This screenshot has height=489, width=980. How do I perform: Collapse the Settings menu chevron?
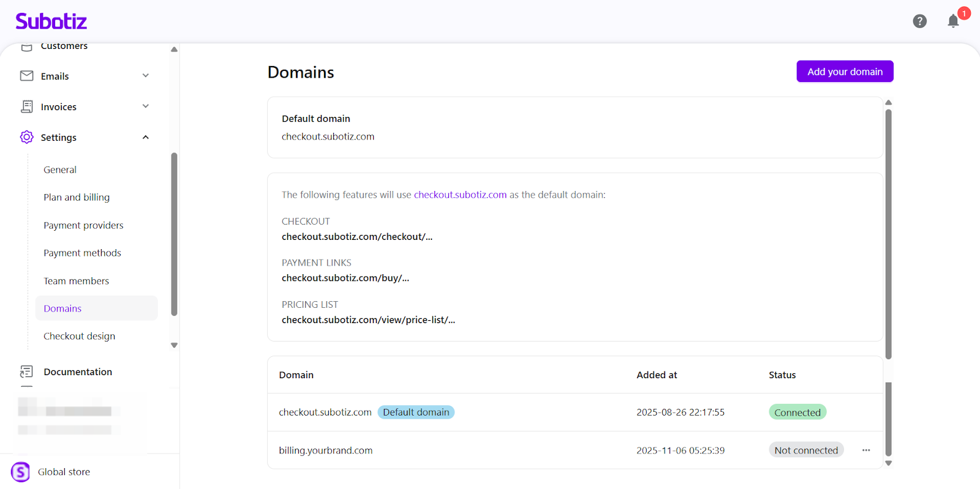[146, 137]
